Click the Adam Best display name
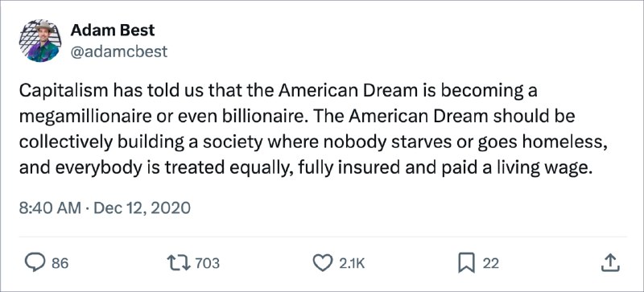This screenshot has width=644, height=292. pyautogui.click(x=113, y=30)
